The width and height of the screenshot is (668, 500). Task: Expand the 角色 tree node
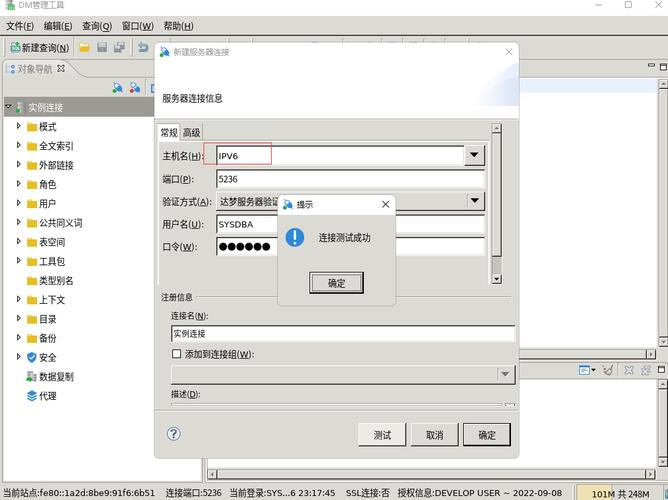coord(18,184)
